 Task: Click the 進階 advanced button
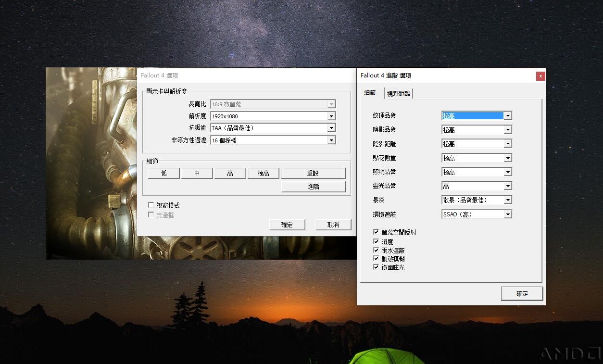pyautogui.click(x=313, y=187)
